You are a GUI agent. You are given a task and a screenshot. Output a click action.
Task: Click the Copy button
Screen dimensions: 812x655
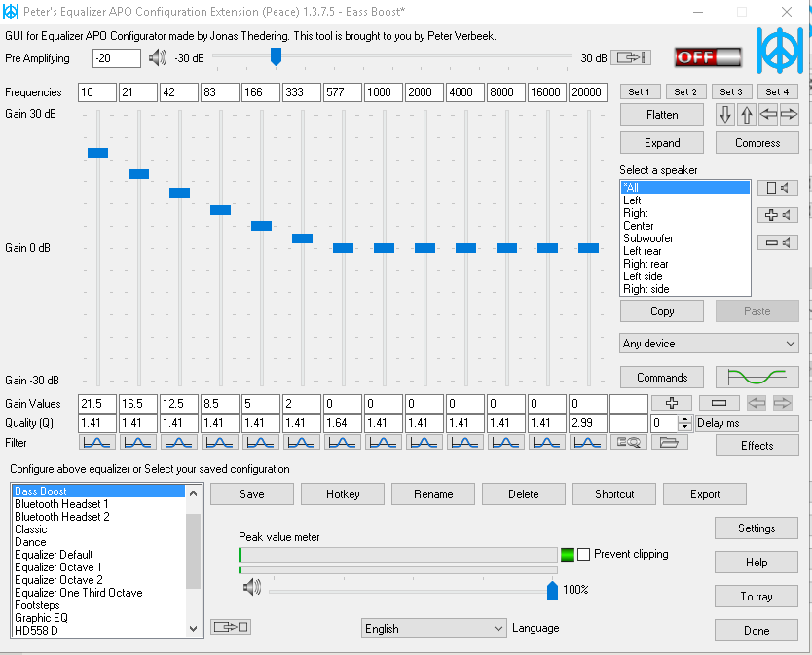coord(662,311)
